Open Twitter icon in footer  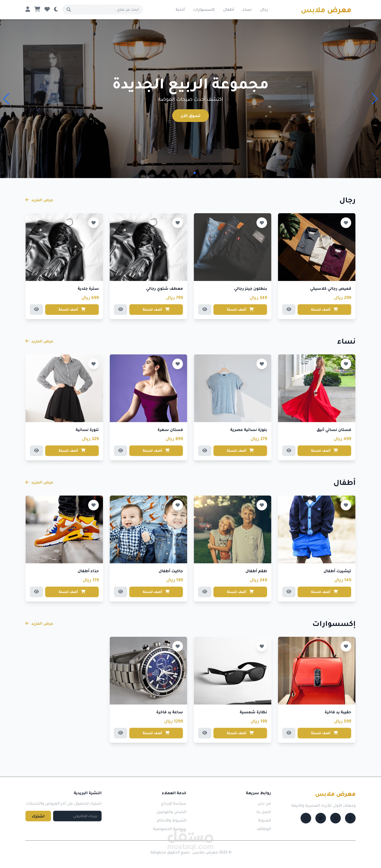point(320,818)
